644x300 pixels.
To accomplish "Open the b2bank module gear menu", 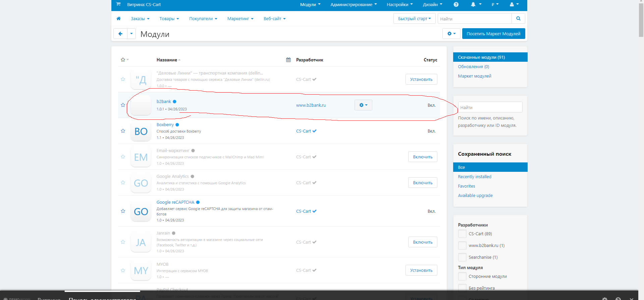I will (363, 105).
